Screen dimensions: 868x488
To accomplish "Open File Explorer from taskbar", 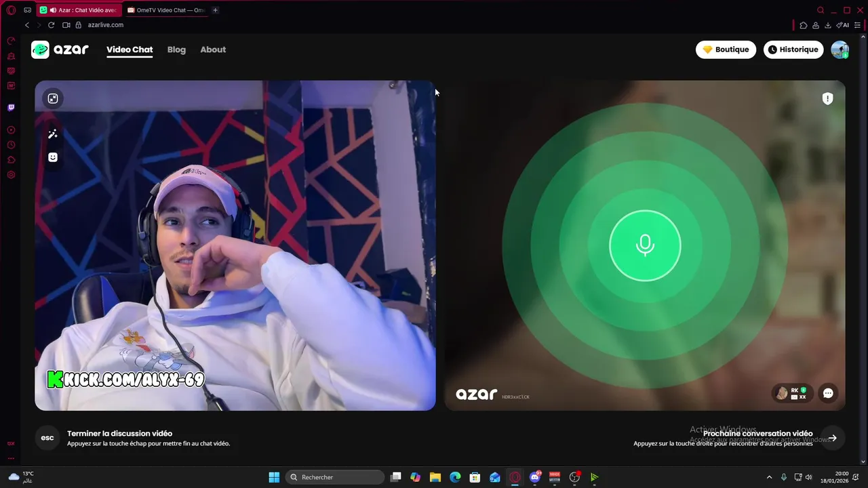I will 435,477.
